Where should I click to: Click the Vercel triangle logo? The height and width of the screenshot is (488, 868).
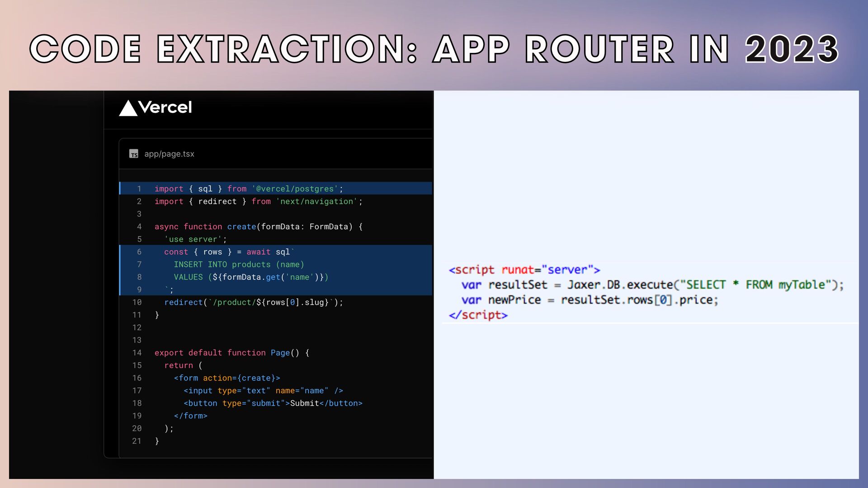128,108
